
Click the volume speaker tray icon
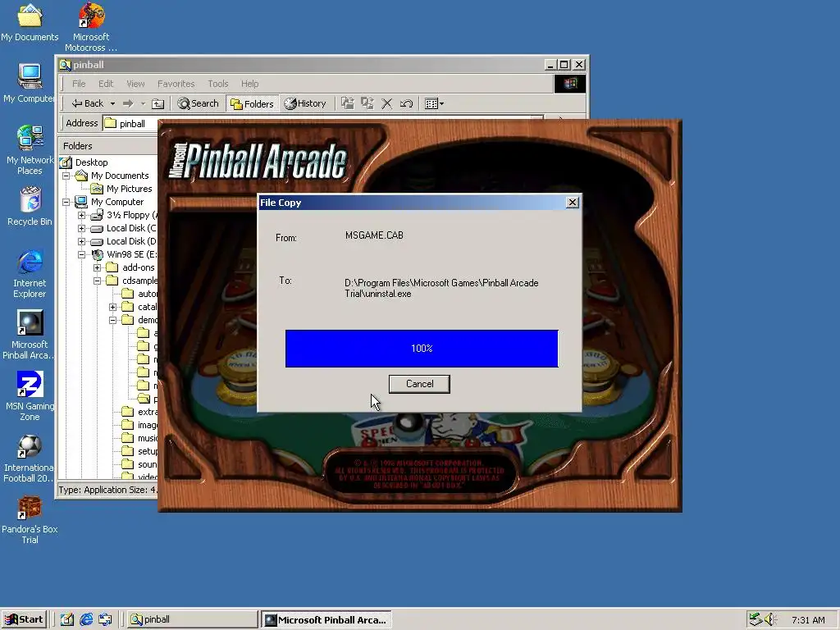(770, 619)
